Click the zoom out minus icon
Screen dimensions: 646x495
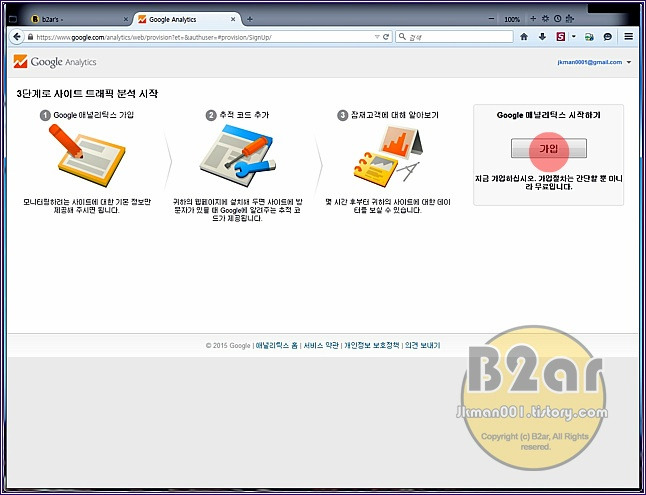(491, 19)
